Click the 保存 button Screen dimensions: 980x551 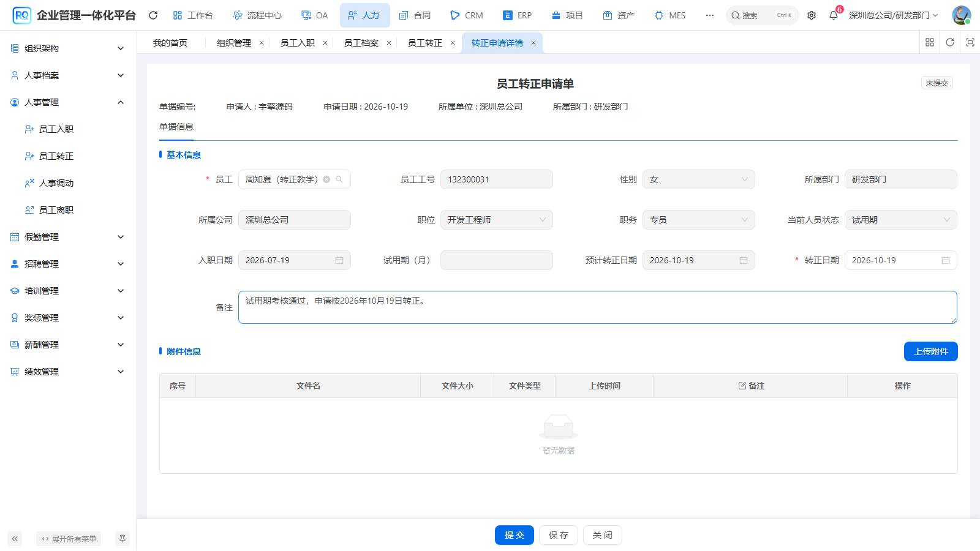pyautogui.click(x=559, y=535)
